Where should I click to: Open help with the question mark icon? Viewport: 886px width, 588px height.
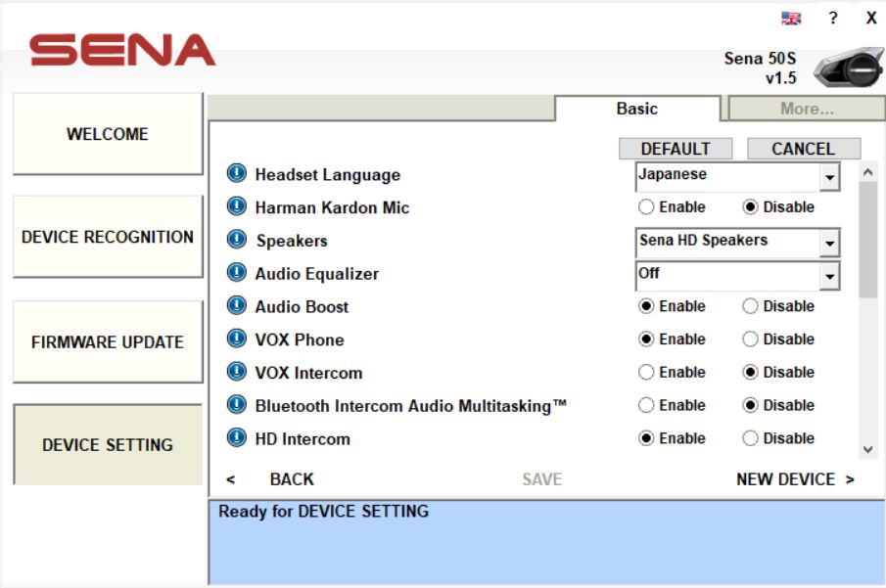[x=833, y=19]
